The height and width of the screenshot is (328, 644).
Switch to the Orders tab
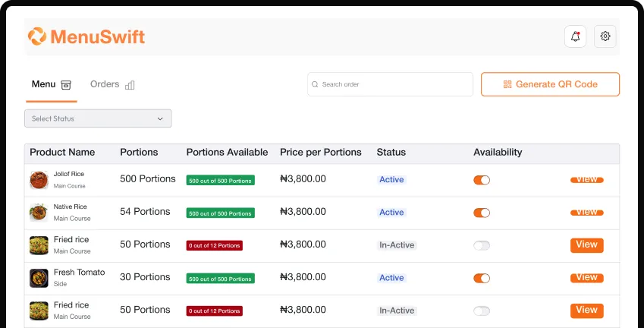(112, 84)
